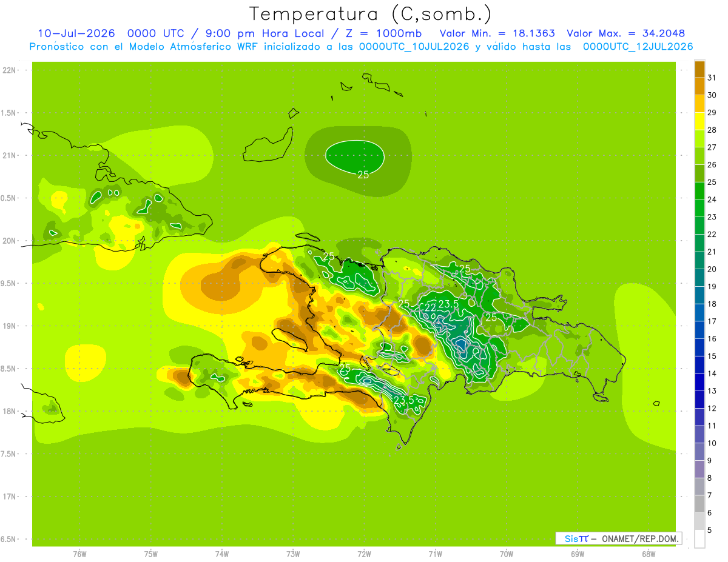Select 'Valor Min. = 18.1363' in the header
The width and height of the screenshot is (728, 562).
pos(497,33)
